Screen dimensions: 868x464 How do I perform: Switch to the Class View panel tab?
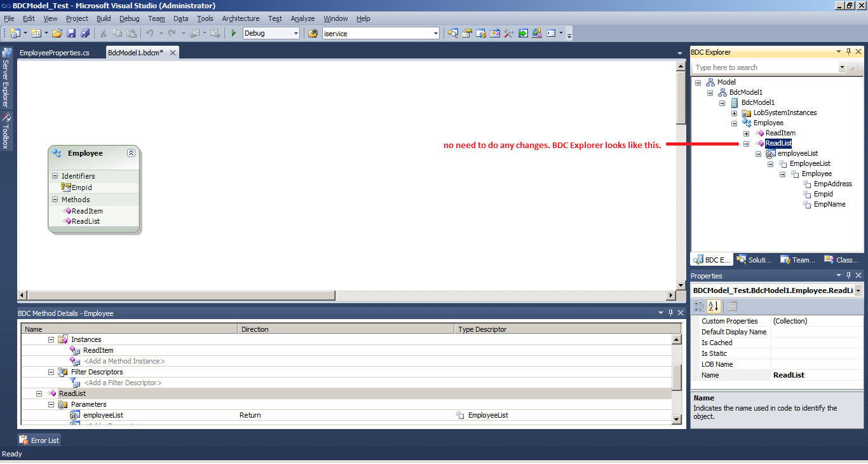841,260
